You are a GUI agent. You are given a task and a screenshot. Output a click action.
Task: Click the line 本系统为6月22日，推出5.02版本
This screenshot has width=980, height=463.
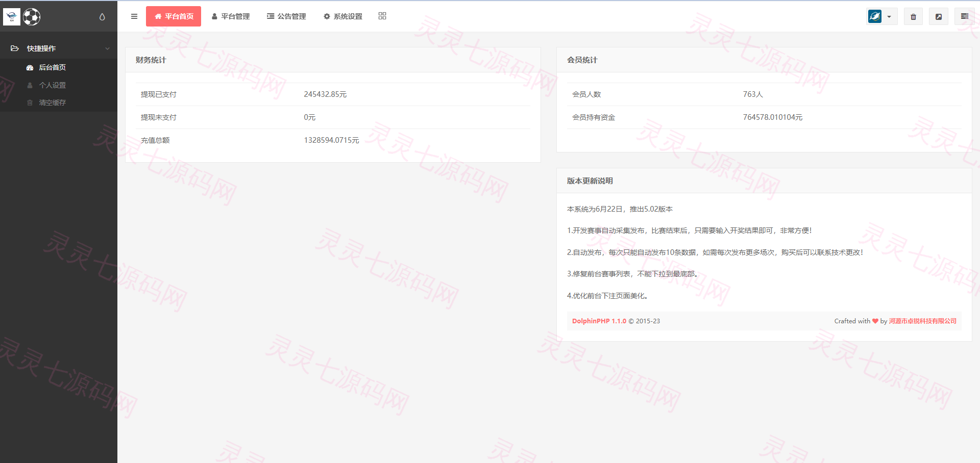620,209
